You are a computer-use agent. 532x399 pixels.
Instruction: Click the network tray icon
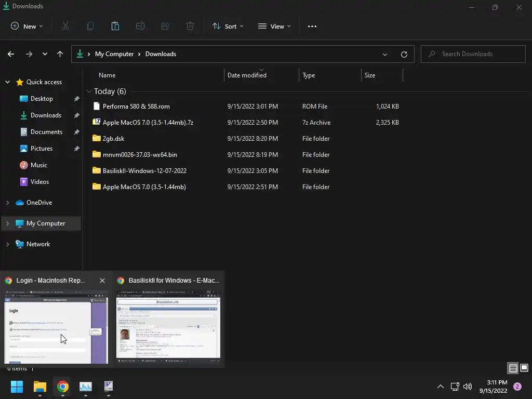click(455, 387)
